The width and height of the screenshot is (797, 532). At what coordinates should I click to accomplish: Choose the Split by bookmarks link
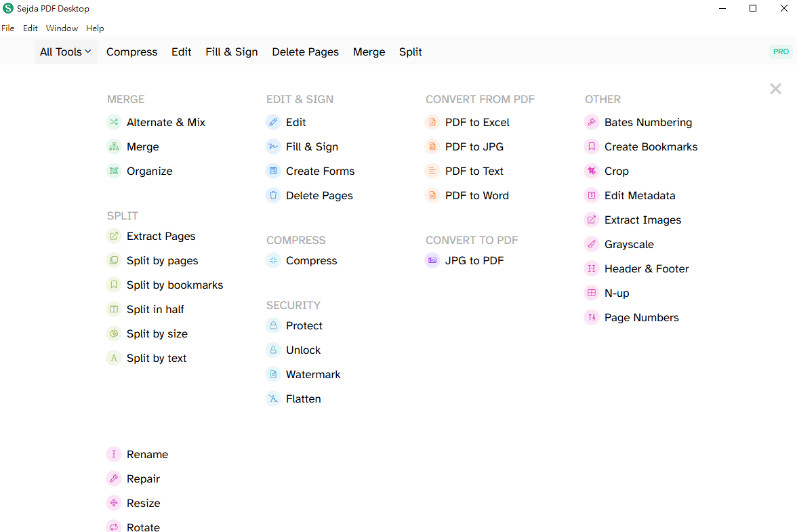(174, 285)
